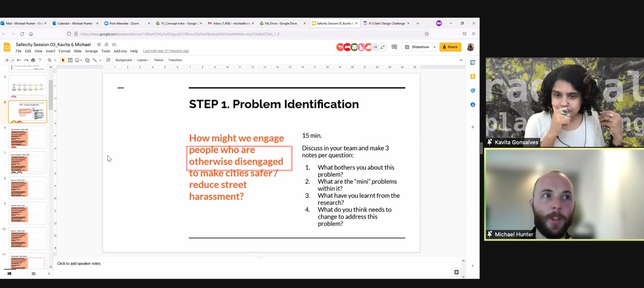
Task: Click the Insert image icon
Action: coord(77,60)
